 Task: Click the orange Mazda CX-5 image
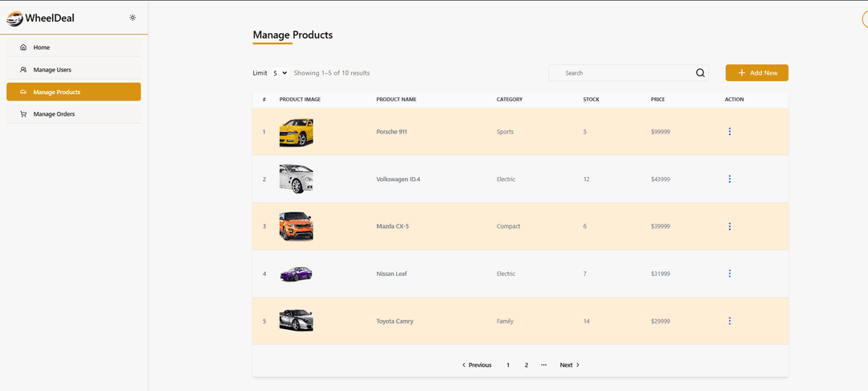(296, 226)
